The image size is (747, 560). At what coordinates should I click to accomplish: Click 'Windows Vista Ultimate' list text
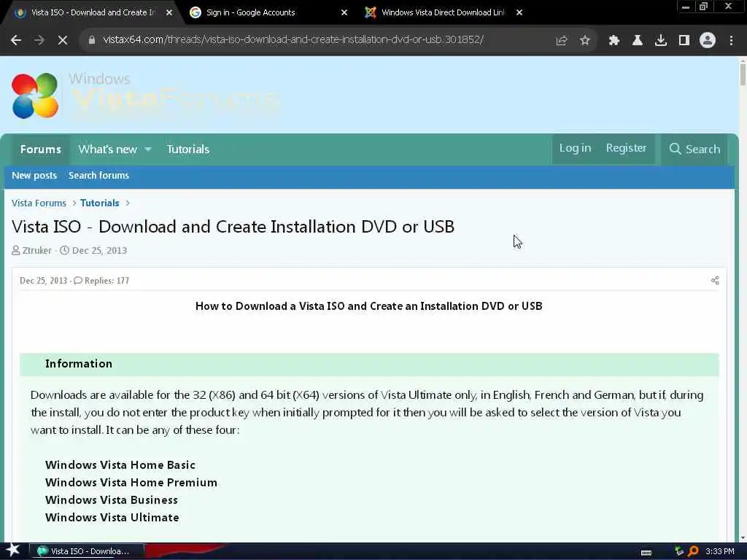coord(112,518)
